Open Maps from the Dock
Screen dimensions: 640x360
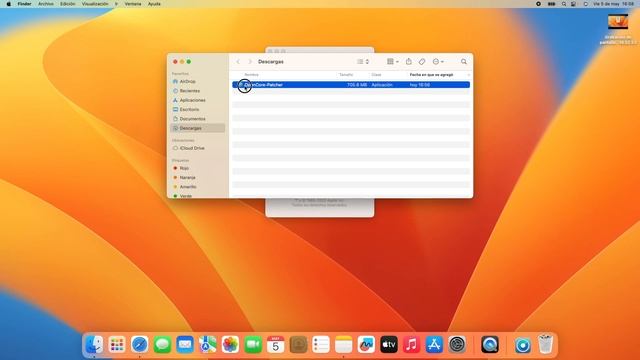[x=208, y=345]
